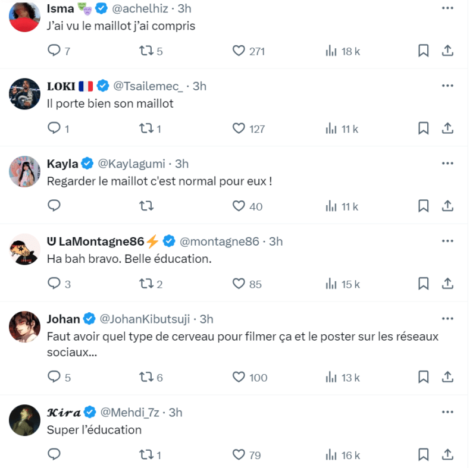Reply to Kayla's tweet

(54, 206)
